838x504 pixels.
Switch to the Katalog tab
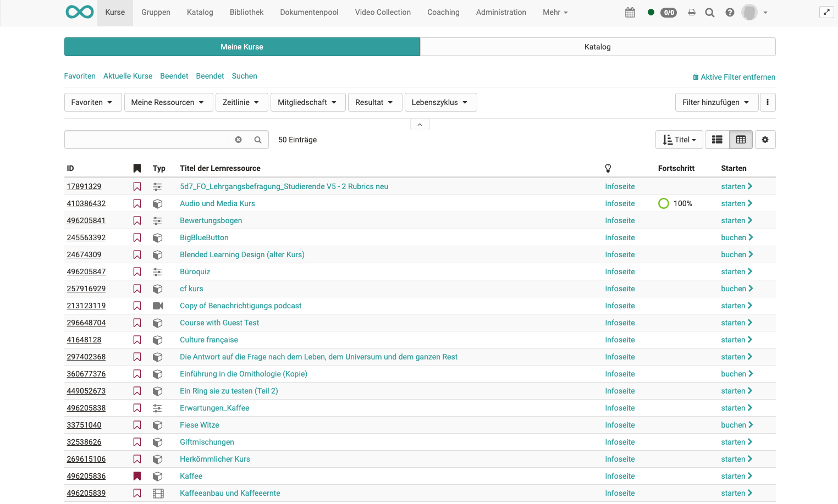point(598,47)
